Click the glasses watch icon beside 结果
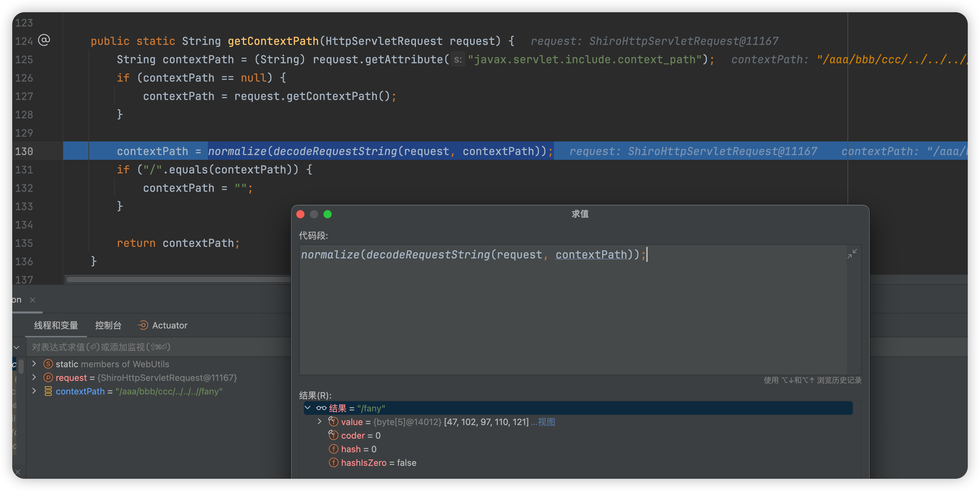 click(321, 408)
